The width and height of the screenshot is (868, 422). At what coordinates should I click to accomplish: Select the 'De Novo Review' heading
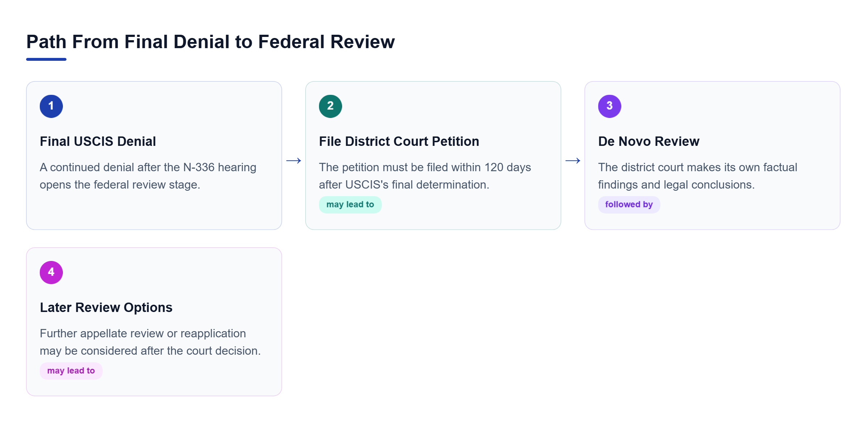click(649, 141)
